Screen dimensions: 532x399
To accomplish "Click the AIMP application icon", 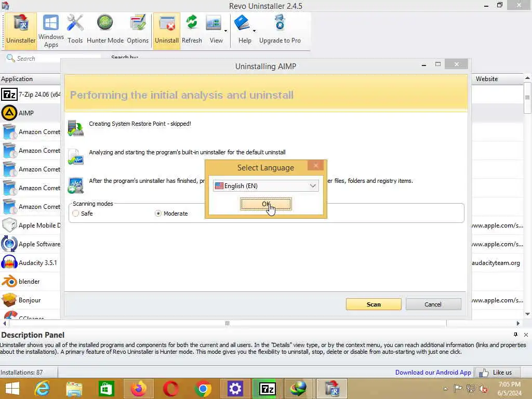I will tap(9, 113).
